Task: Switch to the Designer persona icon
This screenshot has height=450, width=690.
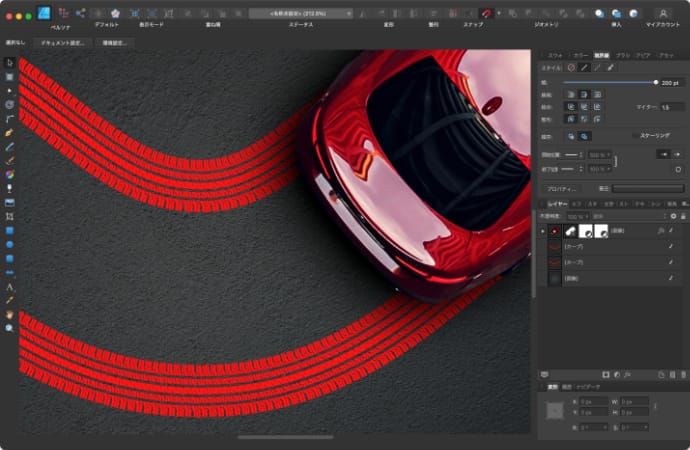Action: click(44, 13)
